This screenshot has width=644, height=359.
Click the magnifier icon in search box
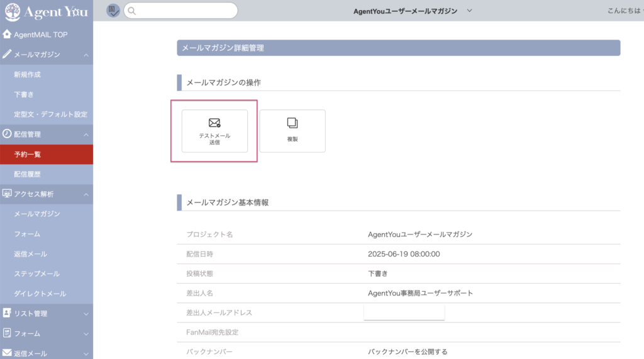click(x=132, y=11)
